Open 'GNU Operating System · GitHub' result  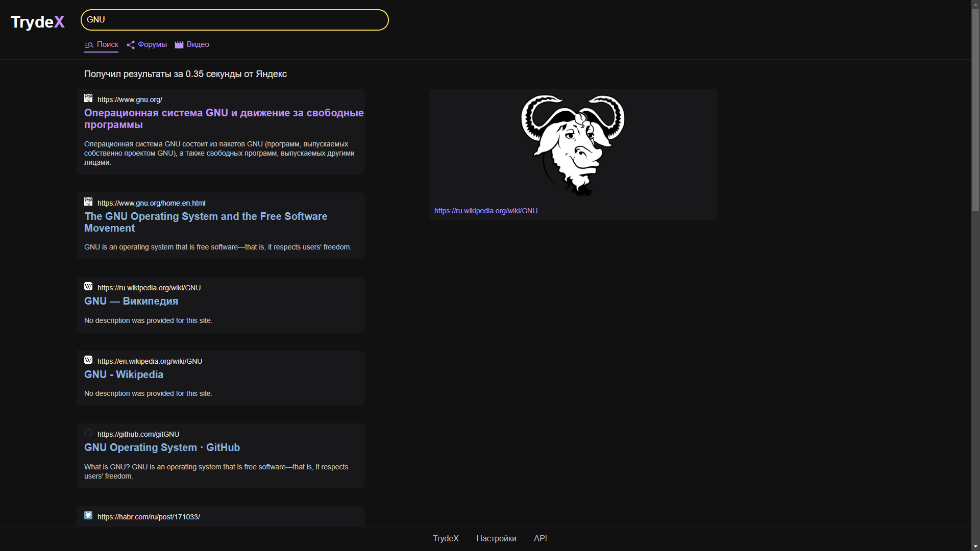click(162, 447)
